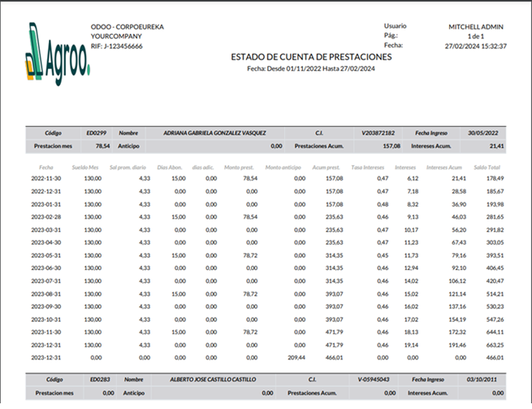The height and width of the screenshot is (409, 532).
Task: Click name ADRIANA GABRIELA GONZALEZ VASQUEZ
Action: [214, 132]
